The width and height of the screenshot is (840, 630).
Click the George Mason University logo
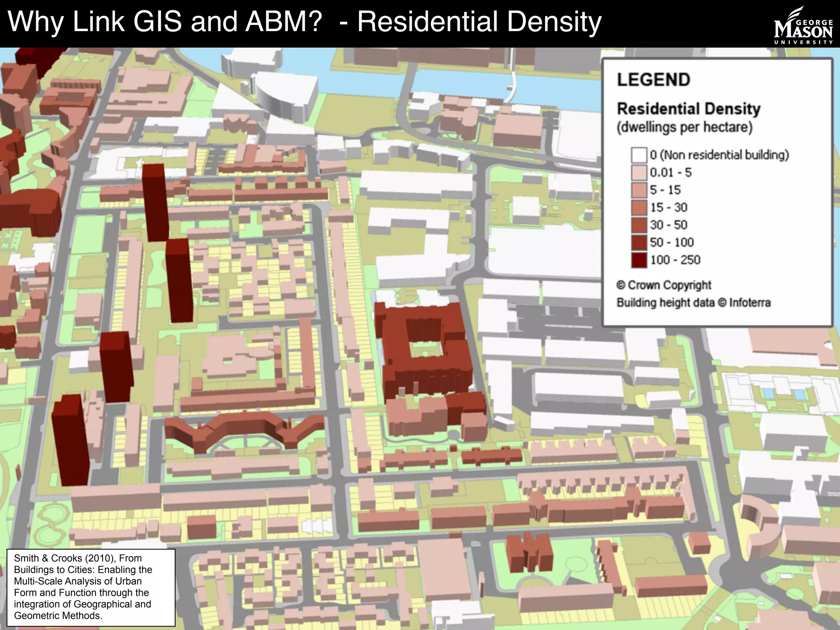tap(803, 28)
